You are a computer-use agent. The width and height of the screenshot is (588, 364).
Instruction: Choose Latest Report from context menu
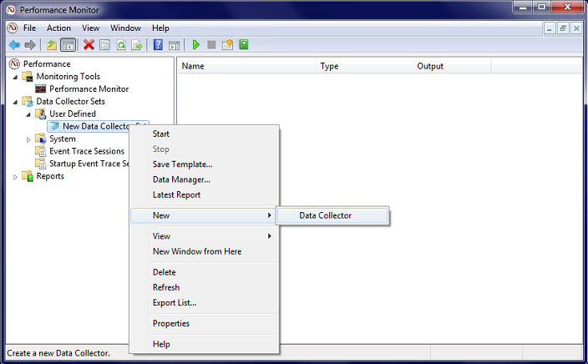pyautogui.click(x=205, y=195)
